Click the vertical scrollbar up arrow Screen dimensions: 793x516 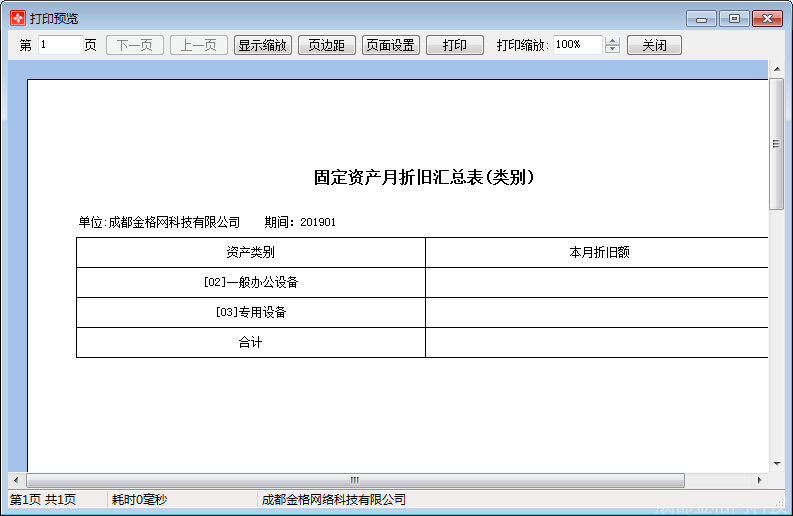tap(776, 68)
